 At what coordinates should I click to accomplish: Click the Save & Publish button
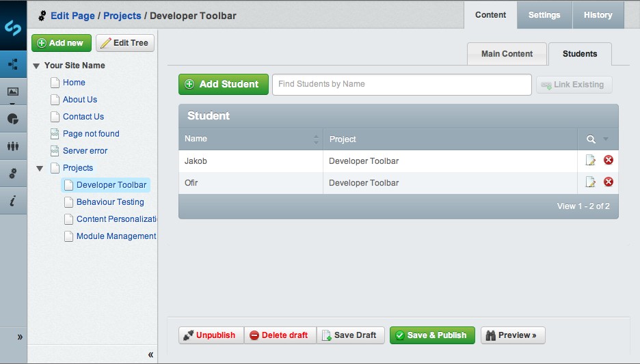pos(431,335)
